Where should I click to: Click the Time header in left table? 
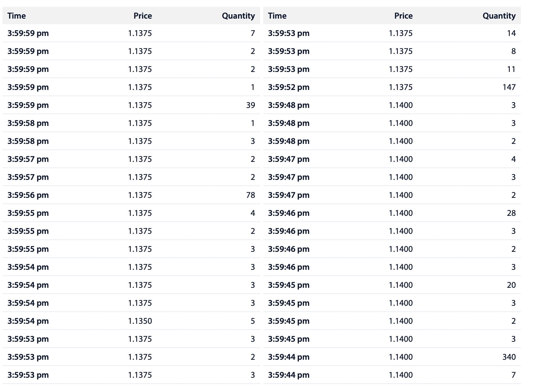click(17, 16)
